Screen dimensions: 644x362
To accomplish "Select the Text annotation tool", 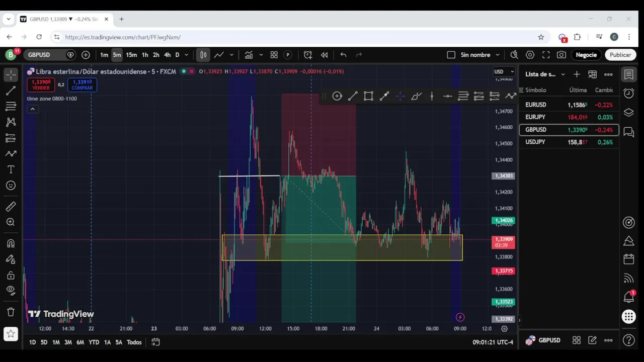I will coord(11,169).
